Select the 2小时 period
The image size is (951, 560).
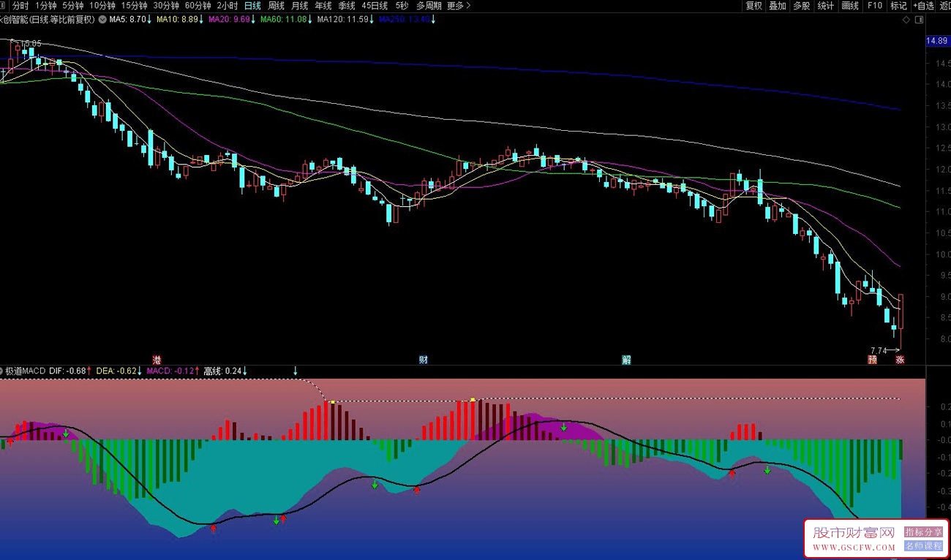[x=228, y=5]
